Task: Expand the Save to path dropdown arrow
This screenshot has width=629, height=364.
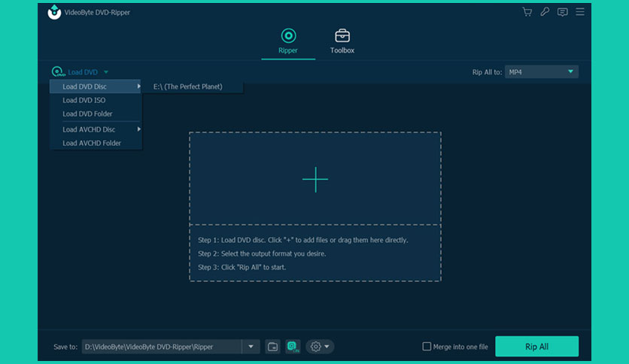Action: [251, 347]
